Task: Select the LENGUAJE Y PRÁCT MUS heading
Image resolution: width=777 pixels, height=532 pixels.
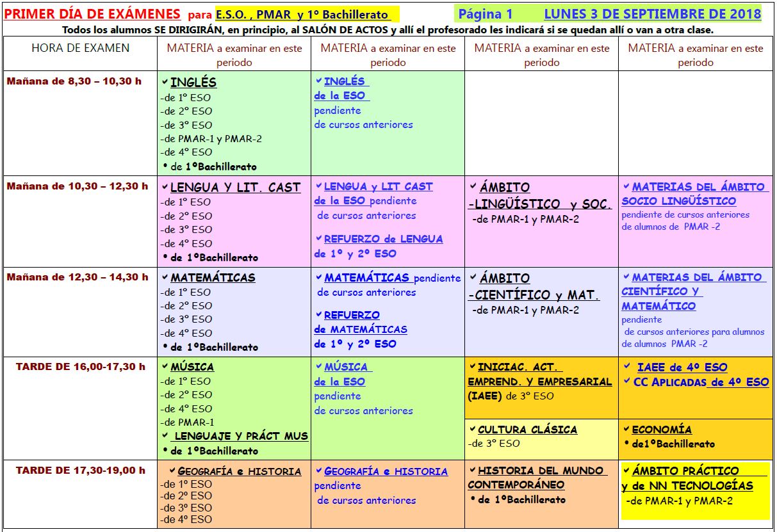Action: (x=241, y=436)
